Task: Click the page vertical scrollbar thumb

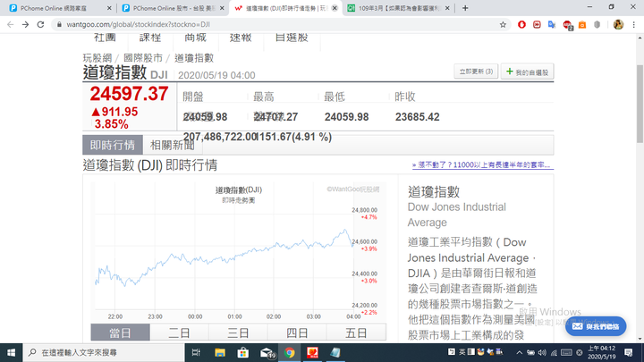Action: click(640, 104)
